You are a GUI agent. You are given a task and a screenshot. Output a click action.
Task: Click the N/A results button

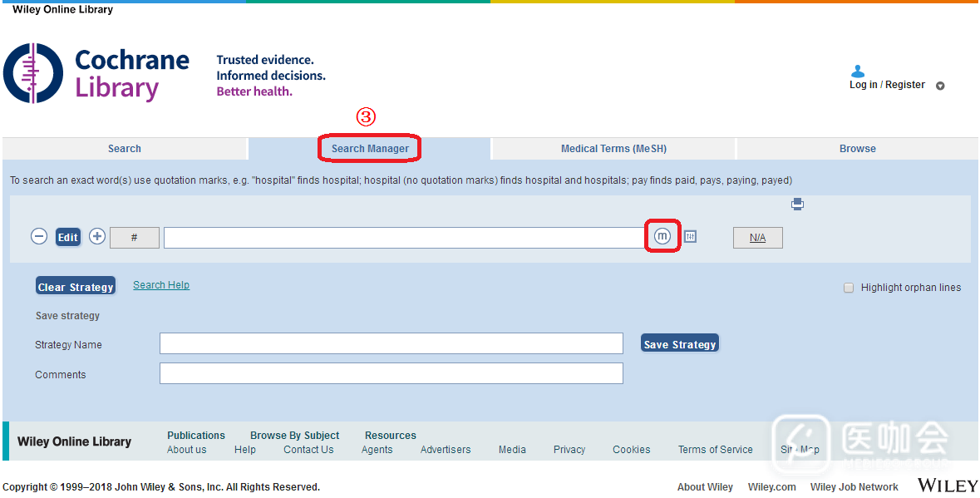click(757, 238)
